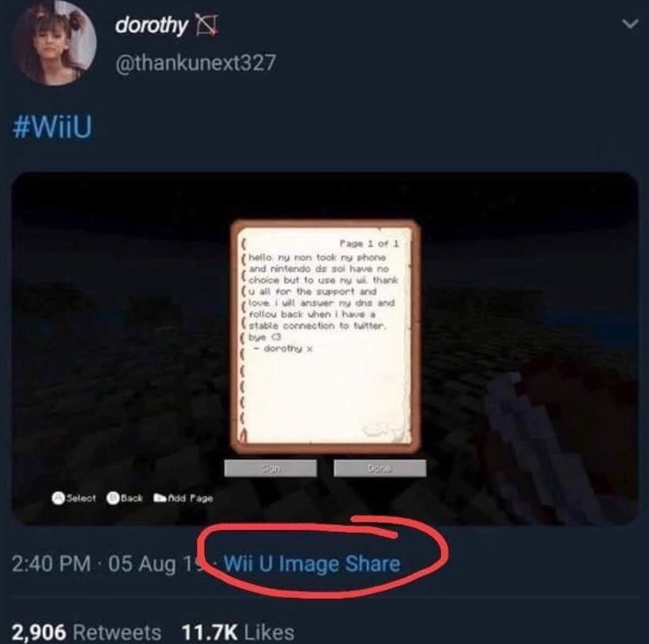This screenshot has width=649, height=644.
Task: Open the Minecraft screenshot image
Action: coord(325,349)
